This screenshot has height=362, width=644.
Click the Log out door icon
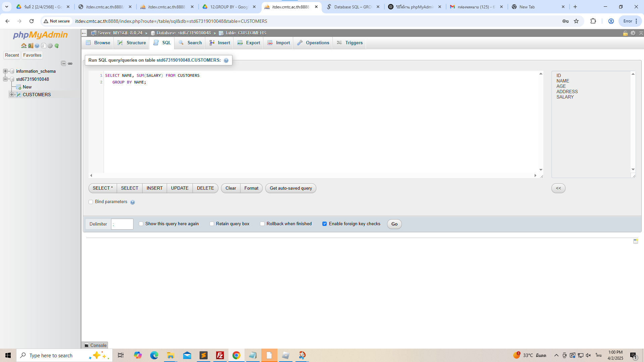[x=30, y=46]
